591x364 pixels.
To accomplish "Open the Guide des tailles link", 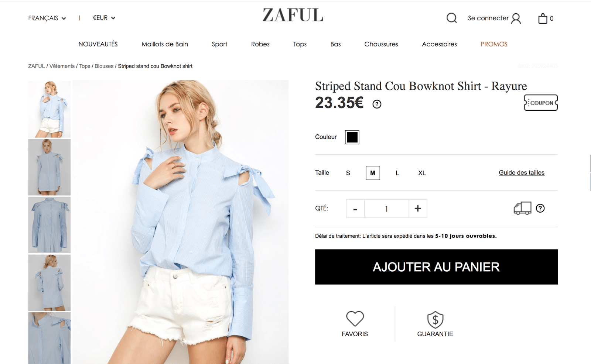I will coord(522,172).
